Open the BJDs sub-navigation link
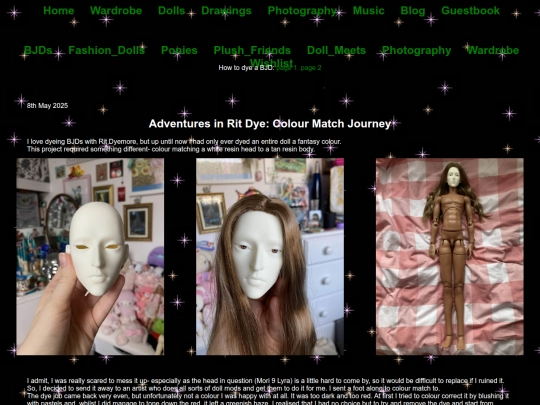The height and width of the screenshot is (405, 540). [x=38, y=50]
